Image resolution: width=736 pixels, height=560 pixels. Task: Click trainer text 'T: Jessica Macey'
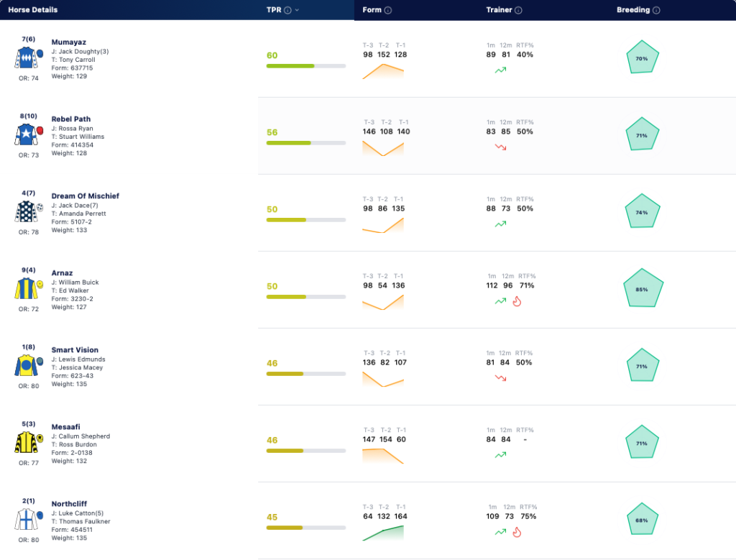tap(77, 368)
